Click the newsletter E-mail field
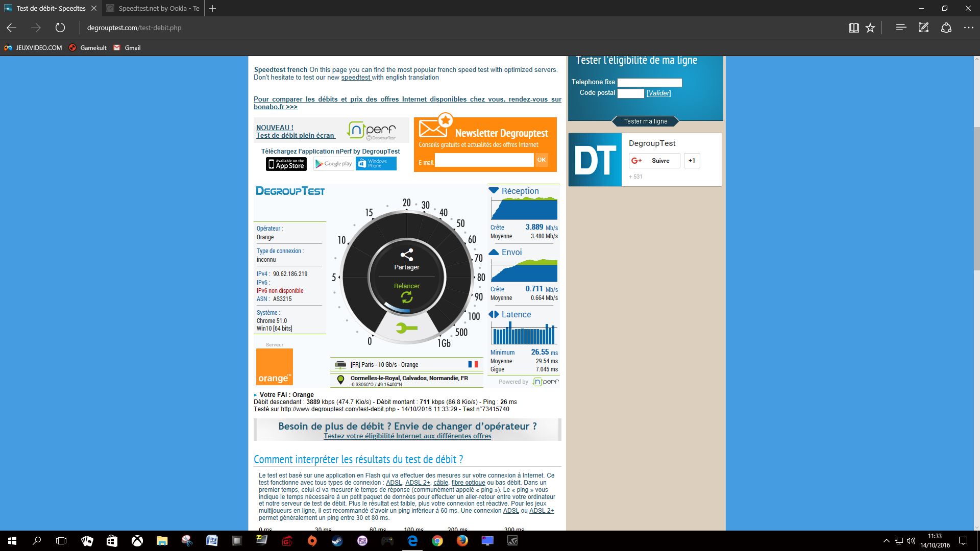 [483, 161]
